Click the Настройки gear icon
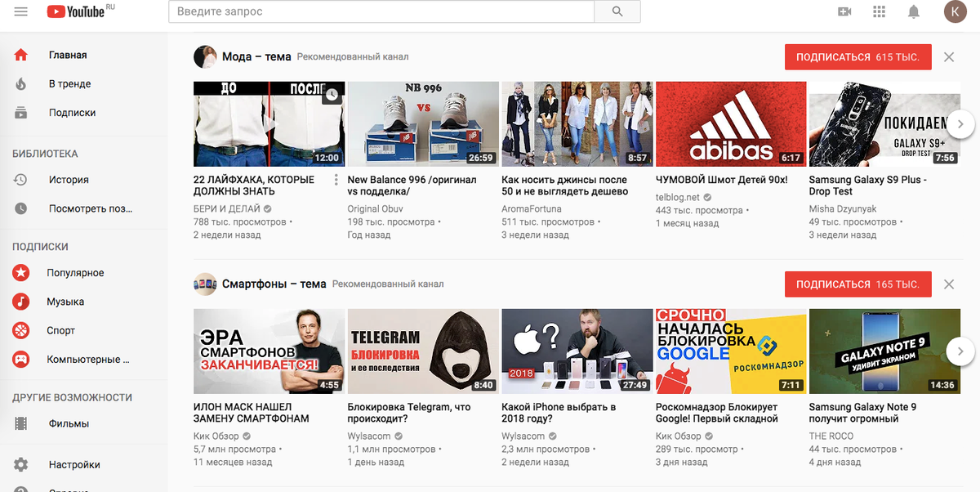The image size is (980, 492). click(x=21, y=464)
